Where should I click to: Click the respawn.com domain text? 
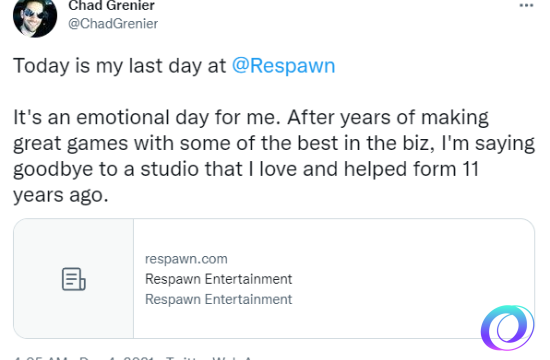coord(186,259)
